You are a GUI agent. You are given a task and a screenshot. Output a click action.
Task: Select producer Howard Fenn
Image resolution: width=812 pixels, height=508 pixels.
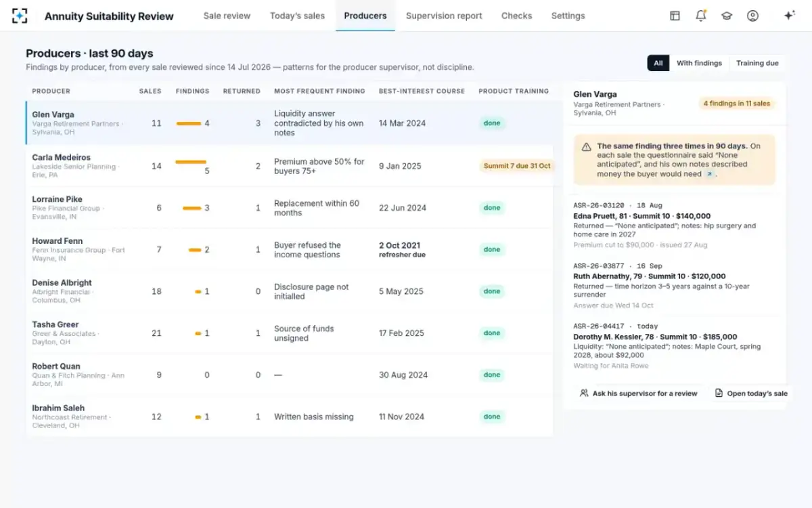pyautogui.click(x=290, y=250)
